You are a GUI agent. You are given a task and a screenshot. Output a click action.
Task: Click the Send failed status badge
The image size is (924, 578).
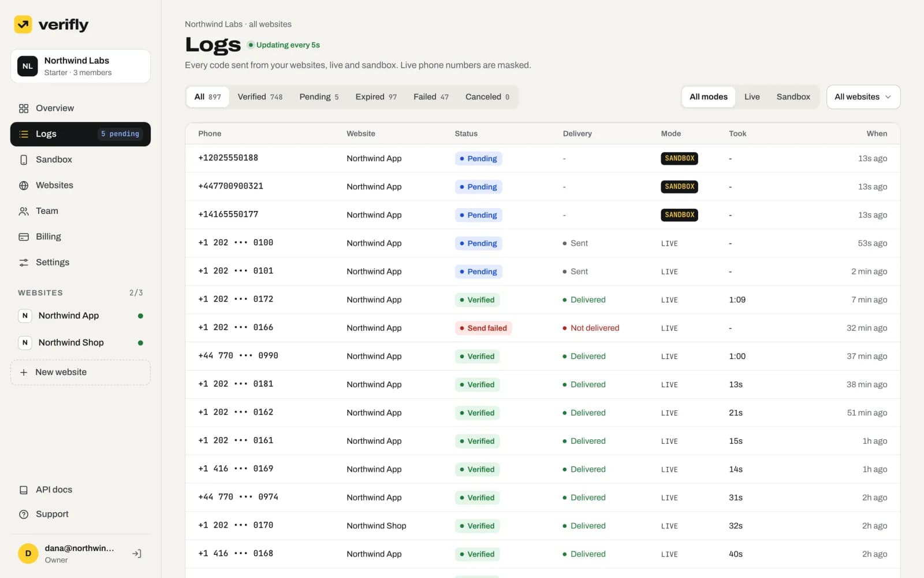(x=483, y=328)
